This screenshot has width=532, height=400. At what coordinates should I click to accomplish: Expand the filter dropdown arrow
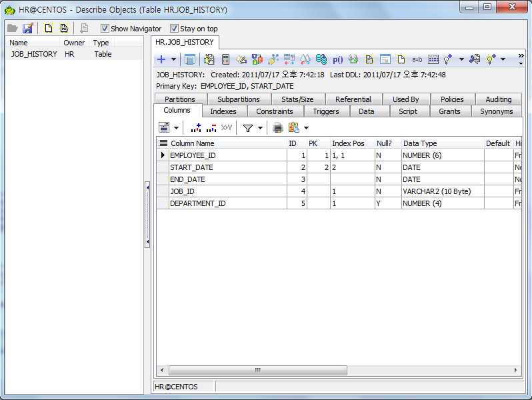point(261,127)
